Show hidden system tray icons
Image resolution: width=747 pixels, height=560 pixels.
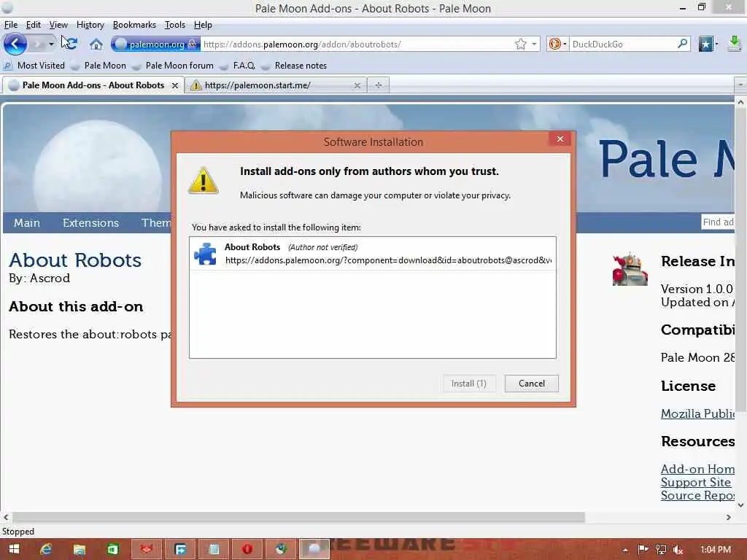pyautogui.click(x=625, y=550)
